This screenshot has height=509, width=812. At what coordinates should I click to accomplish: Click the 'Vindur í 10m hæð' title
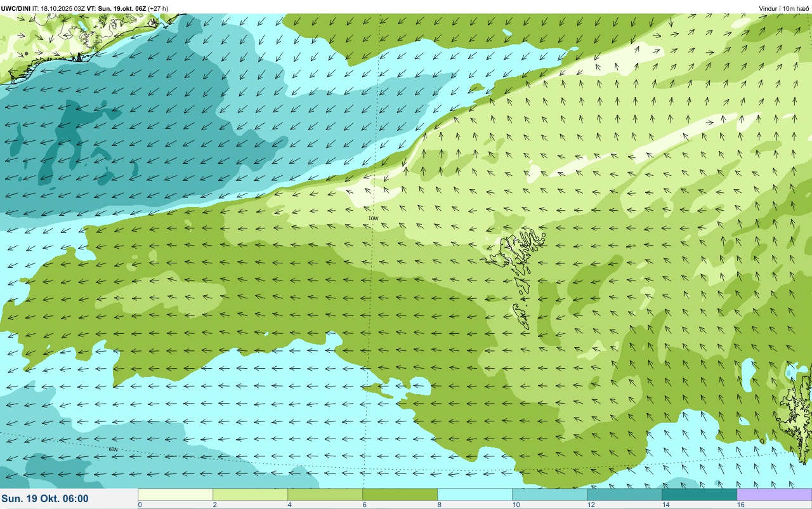[x=784, y=8]
